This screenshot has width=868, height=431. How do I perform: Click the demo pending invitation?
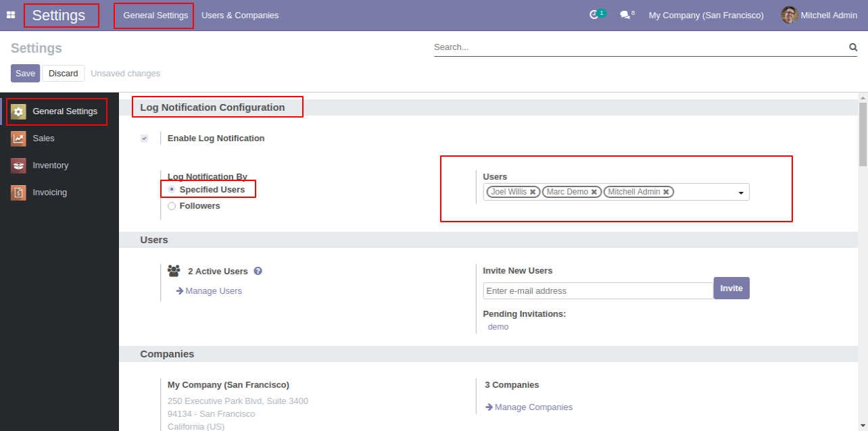coord(498,327)
